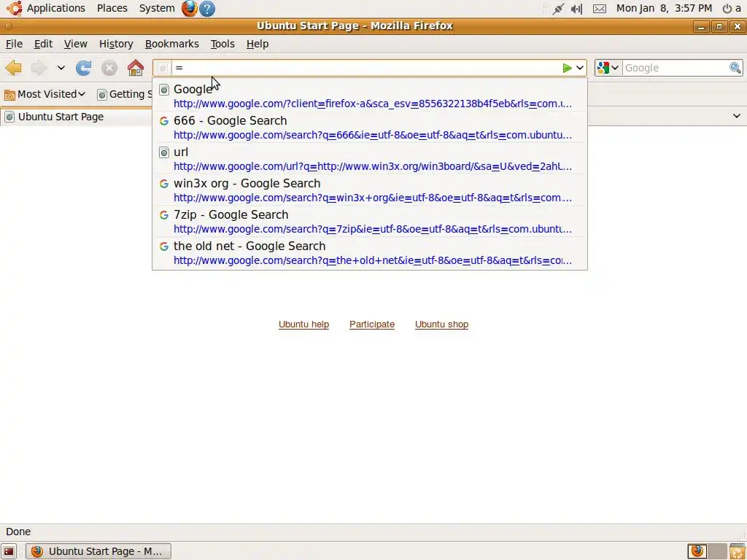Click the Show Desktop icon in bottom panel
The height and width of the screenshot is (560, 747).
(x=9, y=551)
